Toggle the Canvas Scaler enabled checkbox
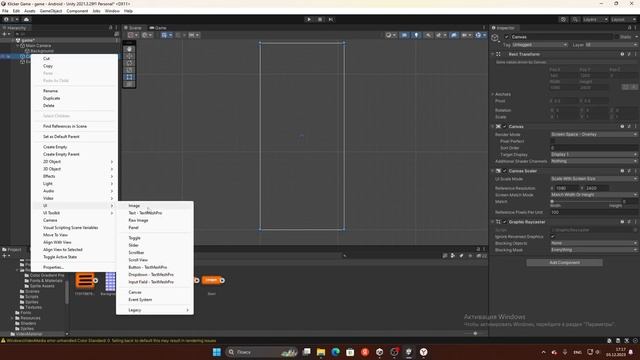Viewport: 640px width, 360px height. [x=504, y=171]
